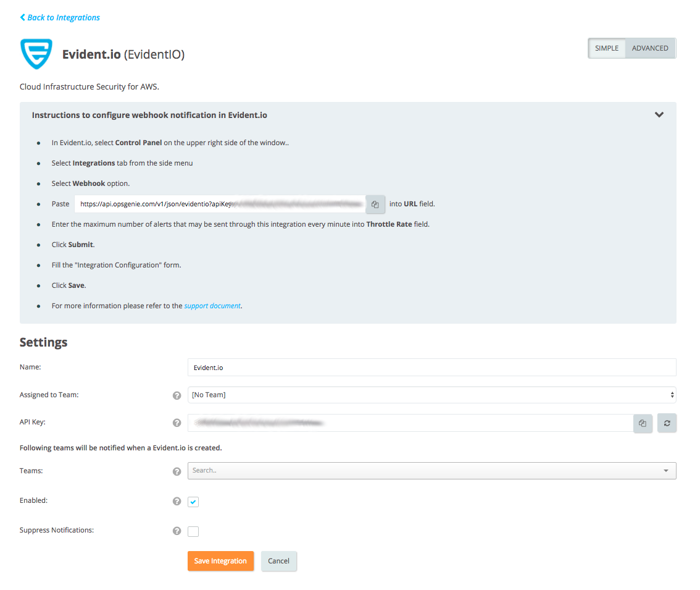Copy the API Key using copy icon

(x=643, y=423)
